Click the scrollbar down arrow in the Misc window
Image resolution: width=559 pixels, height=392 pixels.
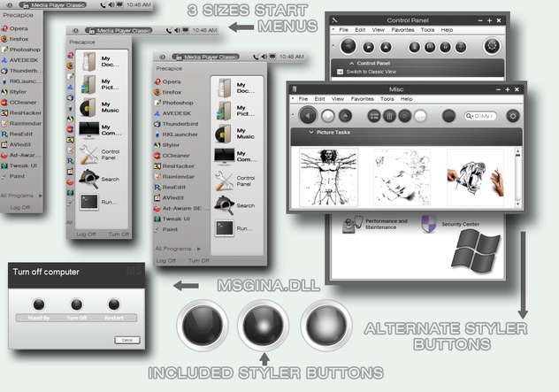[518, 204]
